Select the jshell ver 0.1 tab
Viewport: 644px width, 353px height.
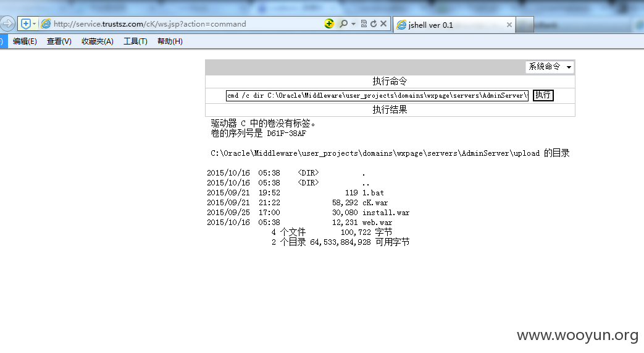(453, 25)
